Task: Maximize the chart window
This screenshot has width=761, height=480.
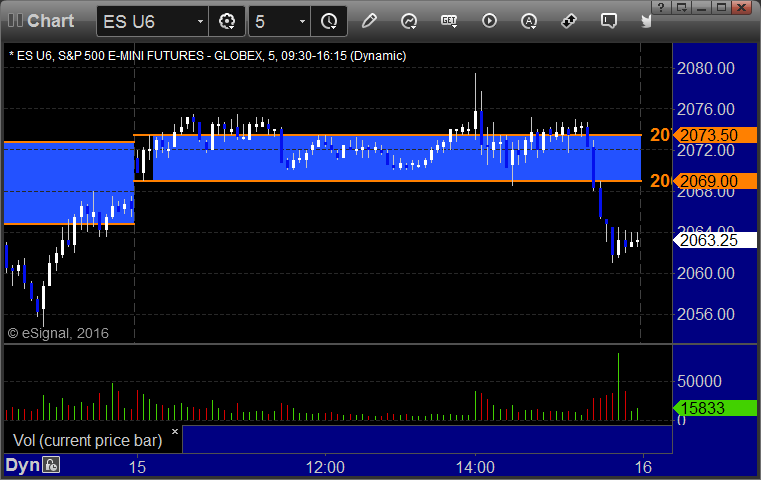Action: coord(722,7)
